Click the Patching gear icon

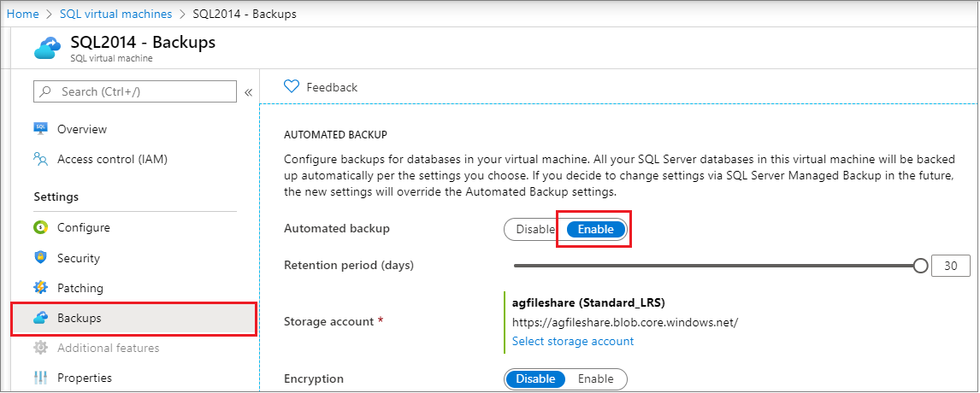(x=40, y=288)
